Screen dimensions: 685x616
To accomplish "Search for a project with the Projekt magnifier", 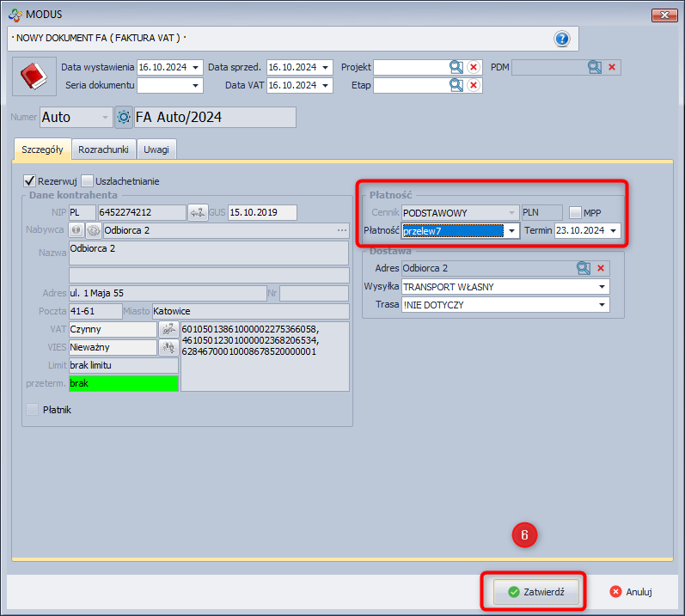I will coord(456,67).
